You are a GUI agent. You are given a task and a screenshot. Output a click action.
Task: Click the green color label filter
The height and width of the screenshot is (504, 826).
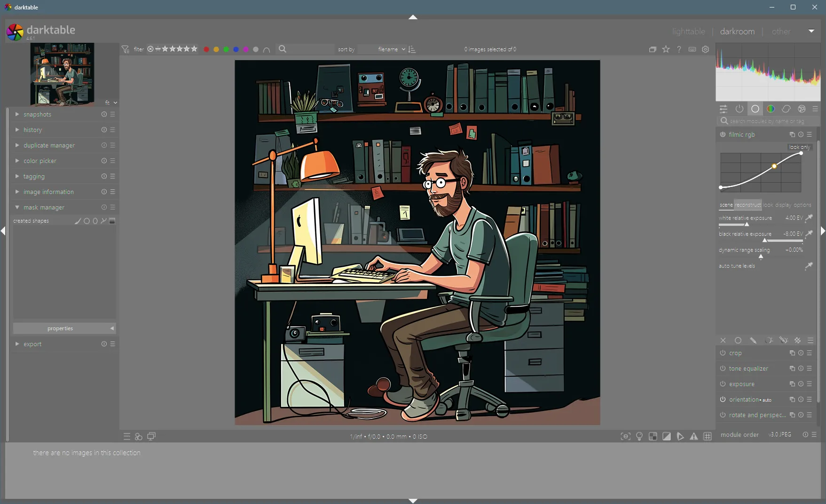point(226,49)
